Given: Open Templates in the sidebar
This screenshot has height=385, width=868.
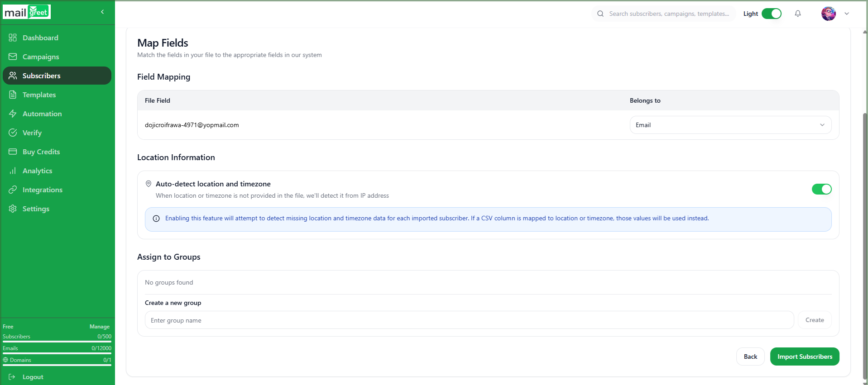Looking at the screenshot, I should [57, 95].
